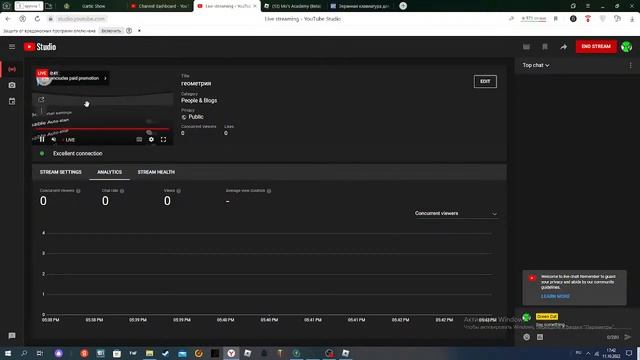Image resolution: width=640 pixels, height=360 pixels.
Task: Open Windows Task View
Action: pyautogui.click(x=40, y=353)
